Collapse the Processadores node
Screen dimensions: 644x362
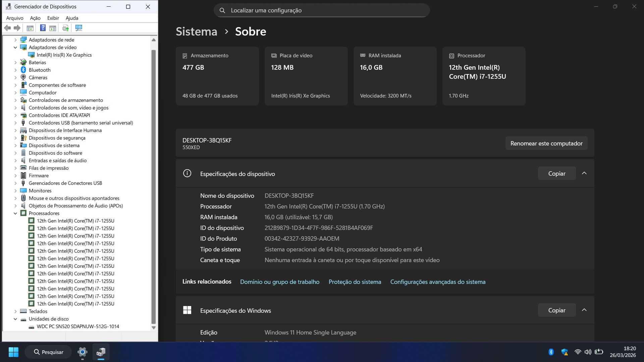[15, 213]
